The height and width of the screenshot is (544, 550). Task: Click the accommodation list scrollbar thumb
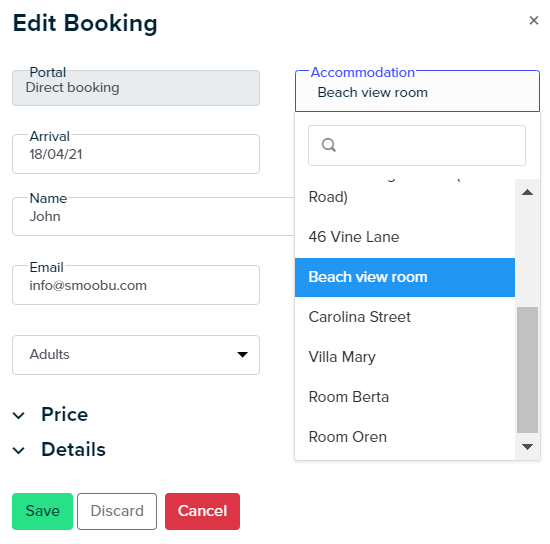[x=527, y=370]
